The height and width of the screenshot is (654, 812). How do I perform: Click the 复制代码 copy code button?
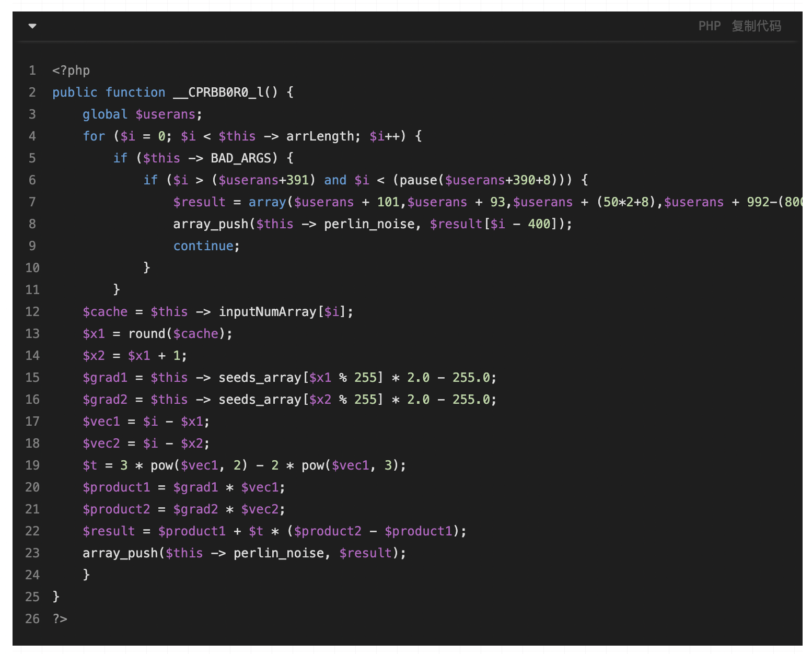click(x=756, y=26)
